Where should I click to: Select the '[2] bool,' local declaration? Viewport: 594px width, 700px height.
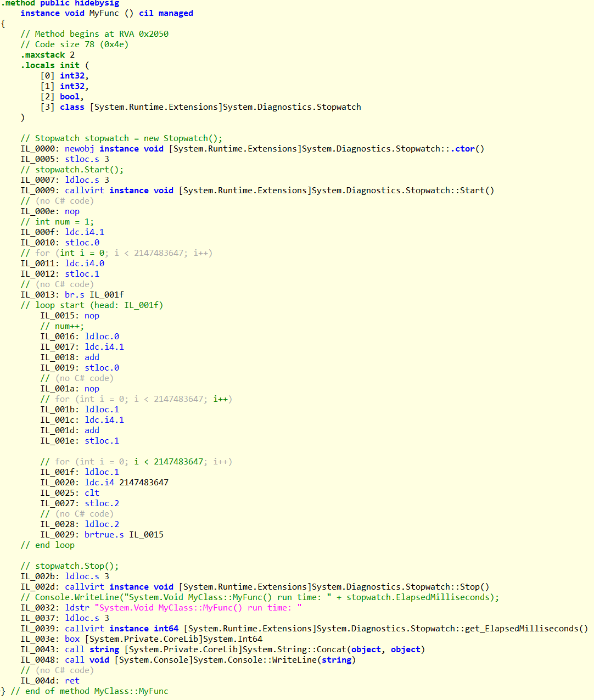(x=62, y=97)
